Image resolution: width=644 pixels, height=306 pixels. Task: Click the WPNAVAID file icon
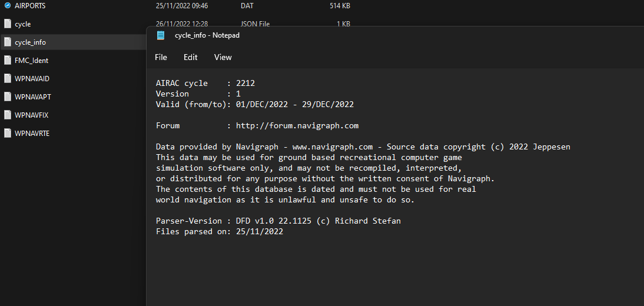point(8,79)
